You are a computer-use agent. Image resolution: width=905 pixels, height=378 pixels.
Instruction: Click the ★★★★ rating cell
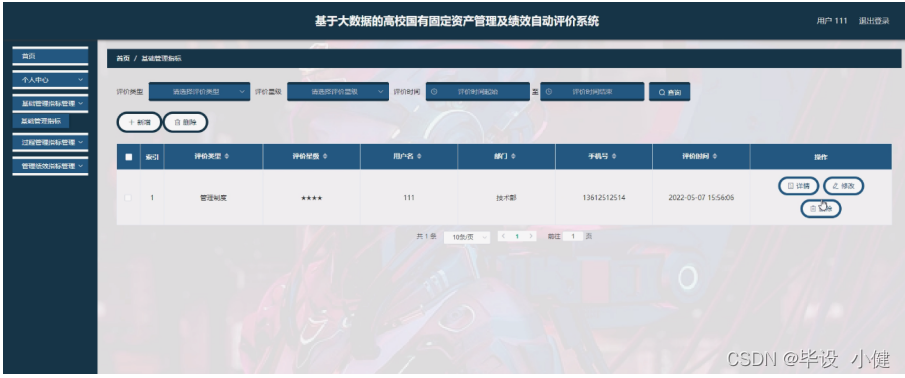tap(312, 198)
